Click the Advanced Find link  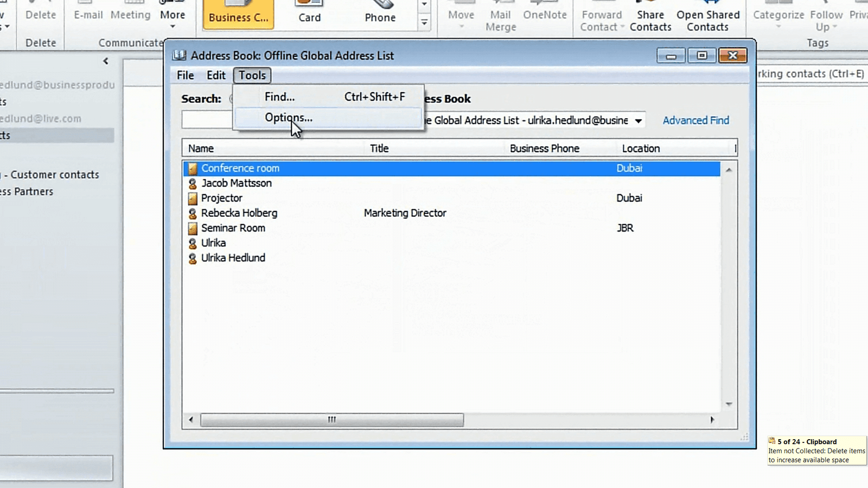pyautogui.click(x=696, y=120)
